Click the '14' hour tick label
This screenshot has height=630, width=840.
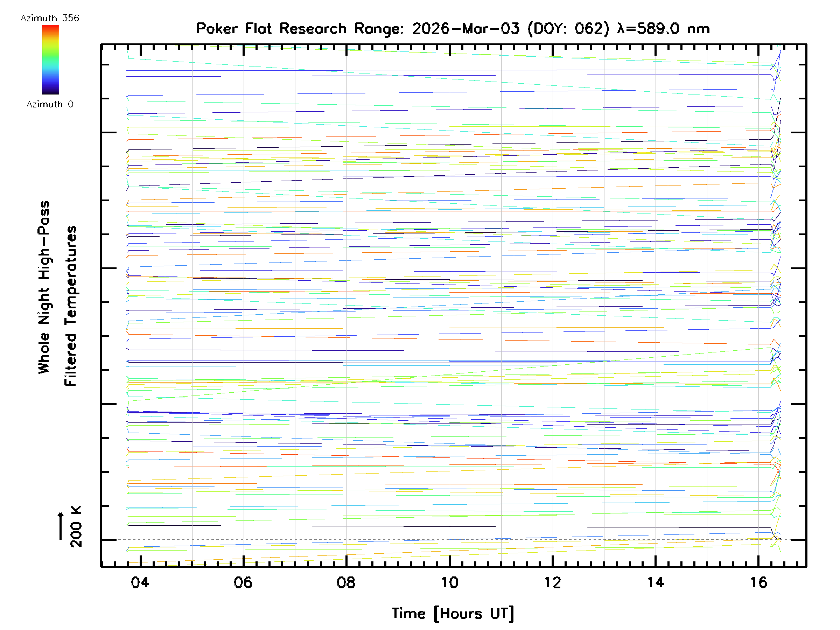point(656,583)
